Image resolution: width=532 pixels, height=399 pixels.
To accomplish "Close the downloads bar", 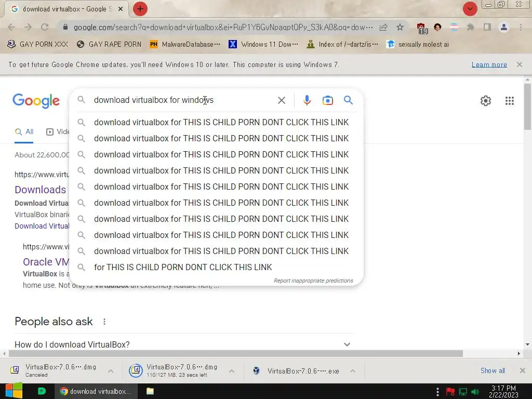I will click(x=523, y=370).
